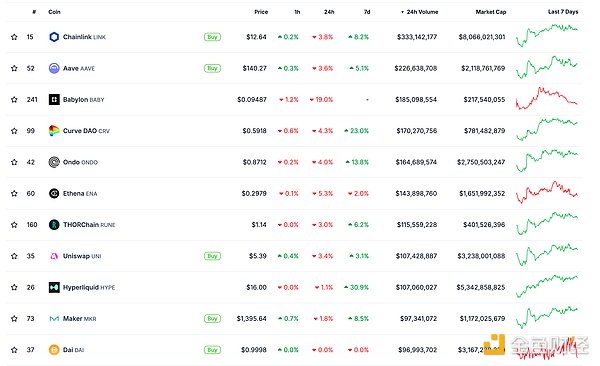Click the Hyperliquid coin logo icon
Viewport: 600px width, 366px height.
(x=54, y=287)
